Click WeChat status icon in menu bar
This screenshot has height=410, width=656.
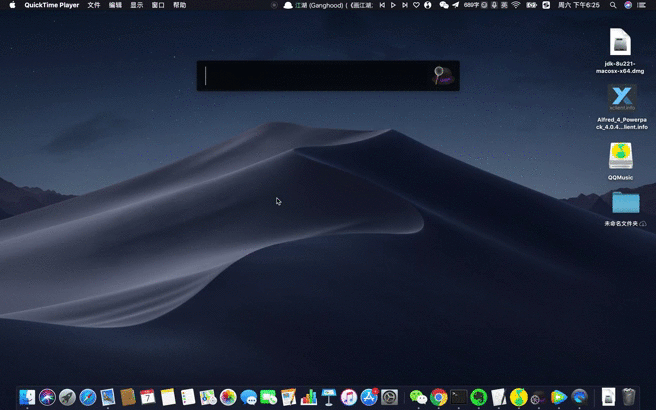pos(444,5)
